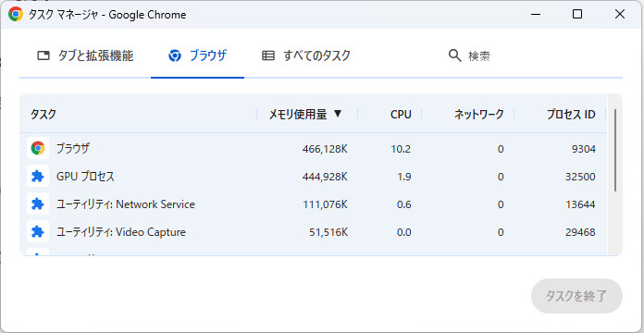
Task: Click the タスクを終了 button
Action: (576, 296)
